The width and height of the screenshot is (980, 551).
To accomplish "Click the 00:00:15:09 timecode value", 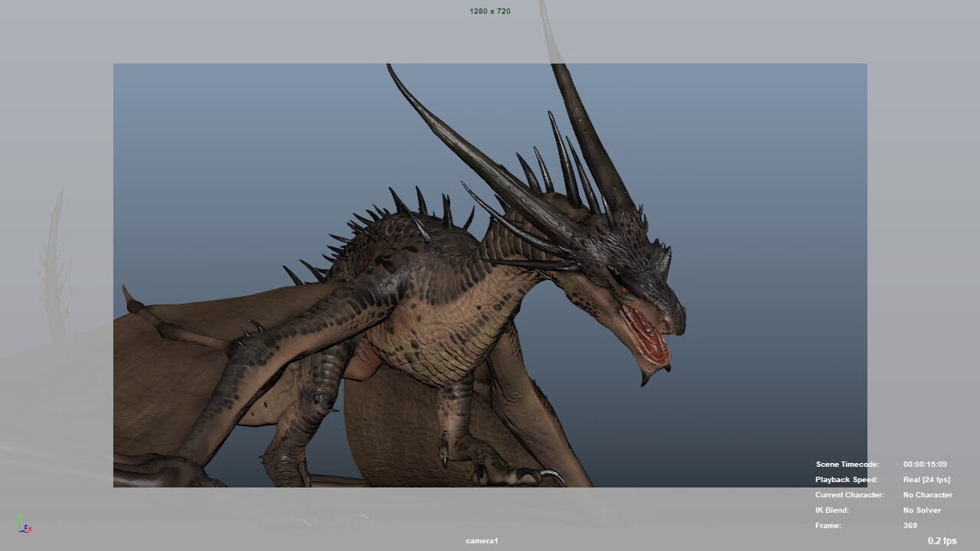I will 924,464.
